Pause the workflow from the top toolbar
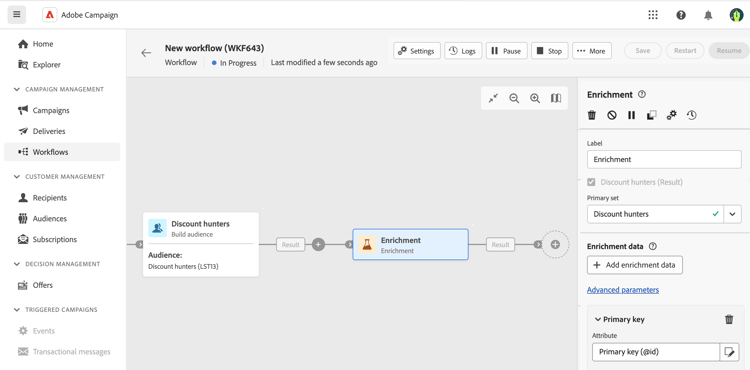The height and width of the screenshot is (370, 750). coord(507,51)
